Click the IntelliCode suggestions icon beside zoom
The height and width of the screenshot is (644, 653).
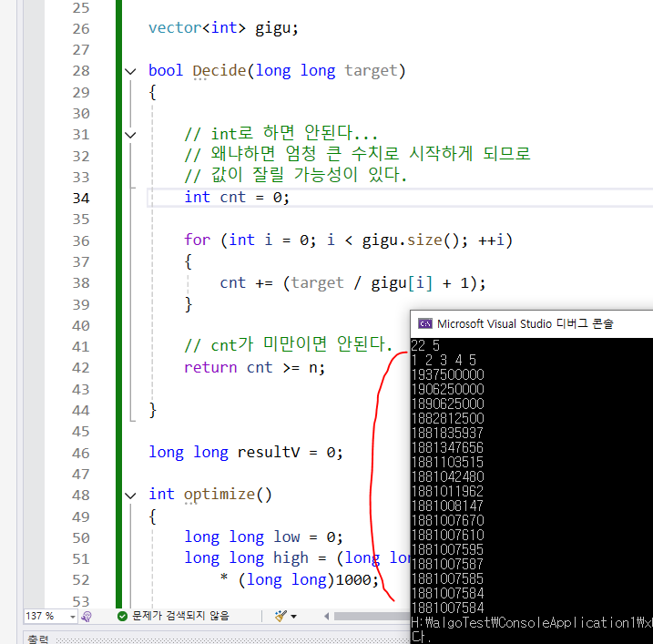87,617
